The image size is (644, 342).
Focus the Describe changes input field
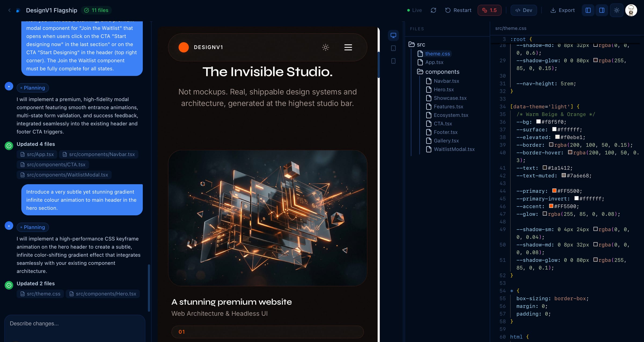coord(75,328)
